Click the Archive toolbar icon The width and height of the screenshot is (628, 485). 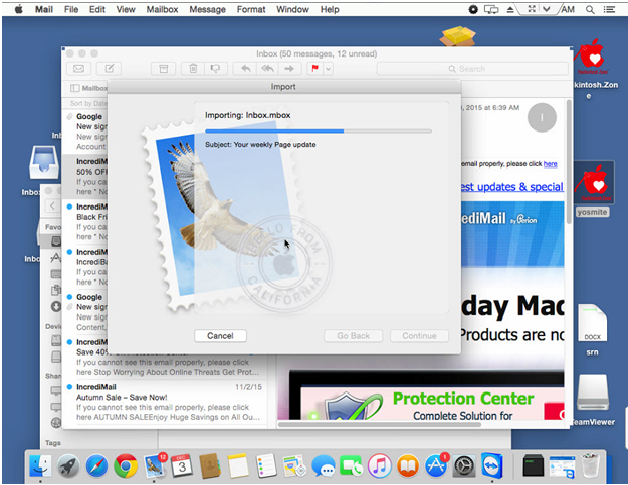click(x=163, y=69)
